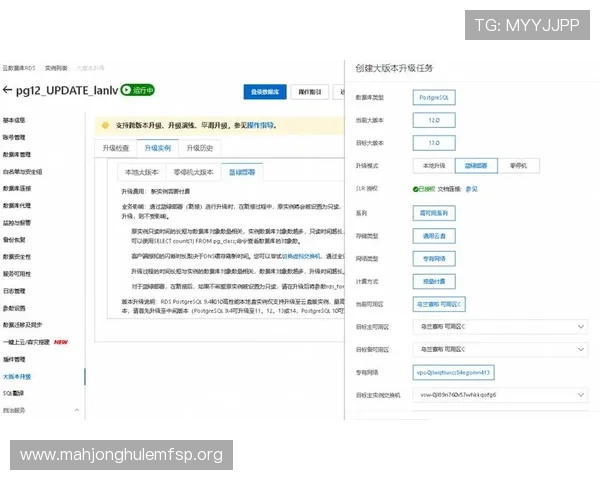Select the 专有网络 network type option
The width and height of the screenshot is (600, 480).
pyautogui.click(x=434, y=259)
